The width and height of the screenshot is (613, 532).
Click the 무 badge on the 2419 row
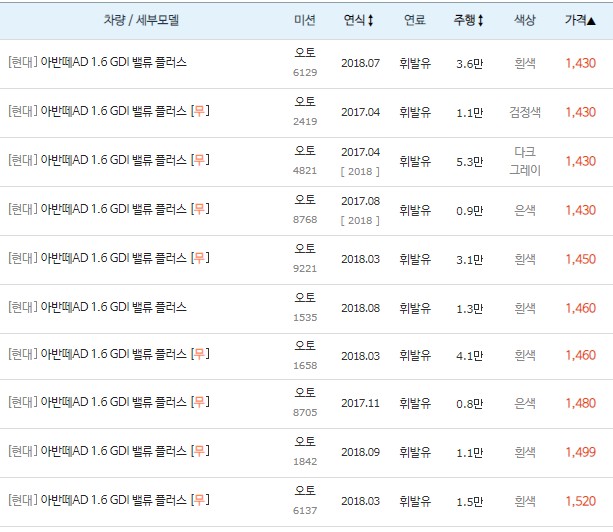(200, 111)
